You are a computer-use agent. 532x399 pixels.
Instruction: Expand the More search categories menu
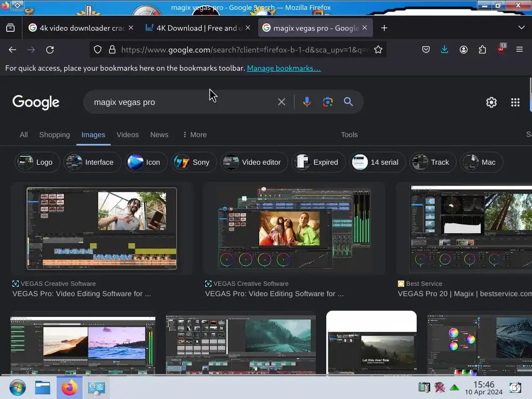[195, 135]
